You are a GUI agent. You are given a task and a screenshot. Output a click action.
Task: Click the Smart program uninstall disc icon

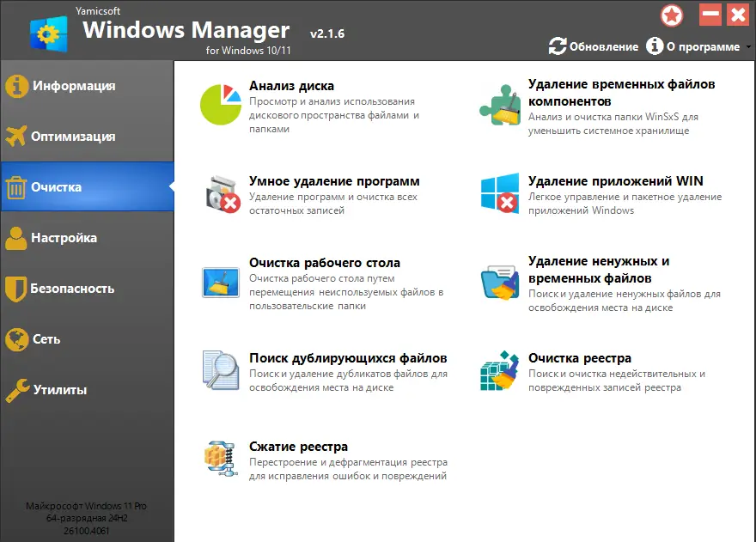pyautogui.click(x=223, y=194)
